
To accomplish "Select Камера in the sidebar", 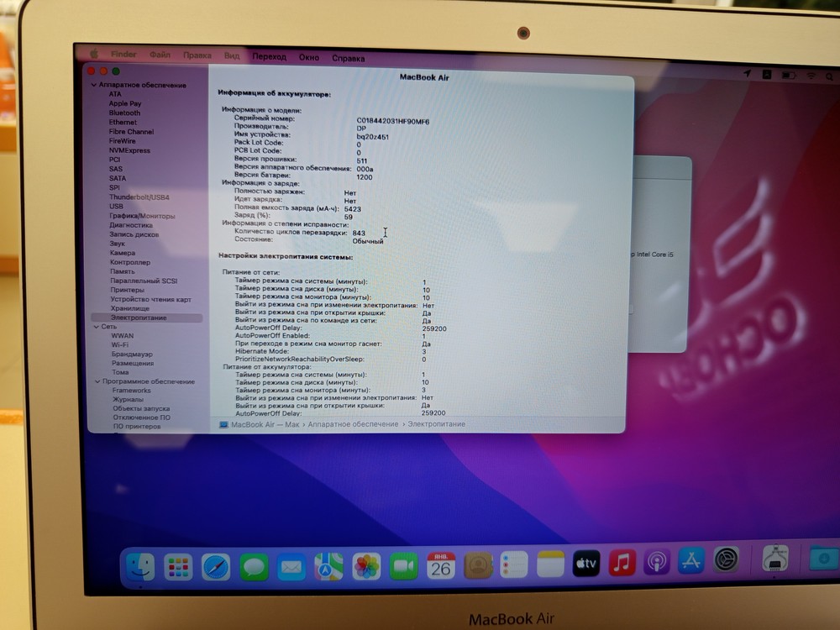I will [123, 253].
